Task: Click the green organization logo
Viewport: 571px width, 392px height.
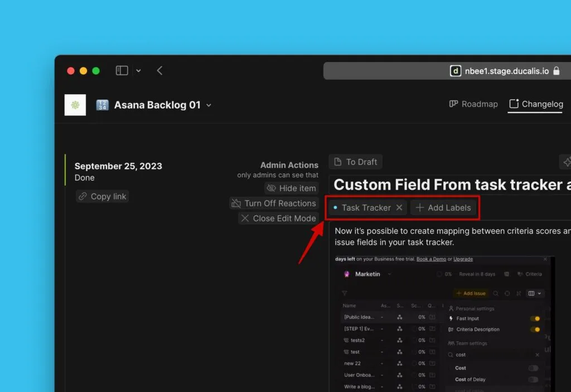Action: (x=75, y=105)
